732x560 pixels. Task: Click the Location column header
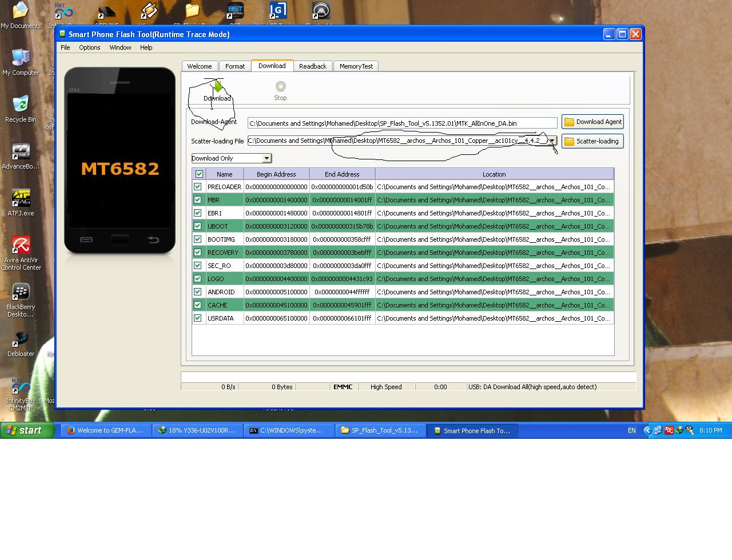pos(494,174)
